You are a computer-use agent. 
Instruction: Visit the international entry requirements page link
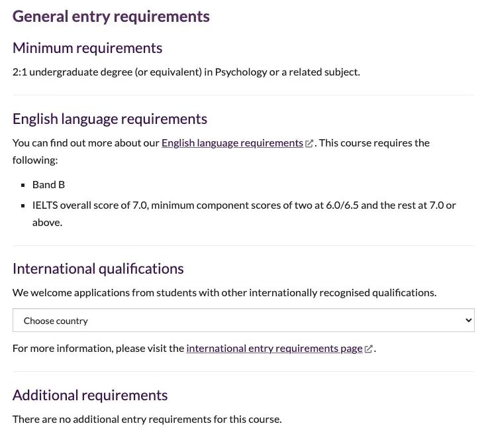coord(274,349)
